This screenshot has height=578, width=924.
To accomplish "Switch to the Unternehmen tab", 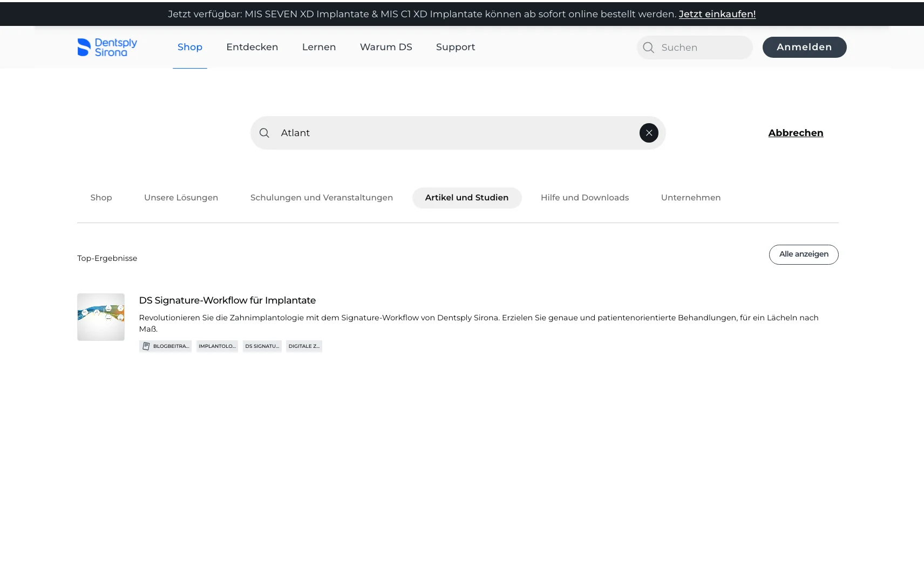I will 691,198.
